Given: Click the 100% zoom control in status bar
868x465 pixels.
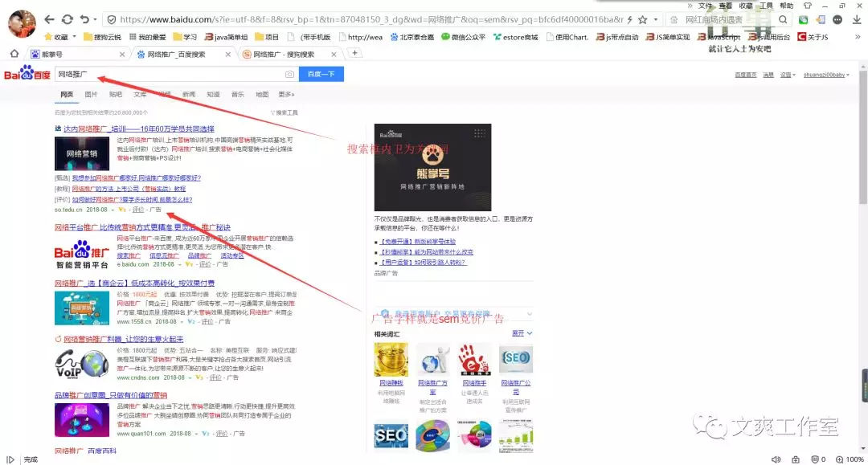Looking at the screenshot, I should (850, 459).
